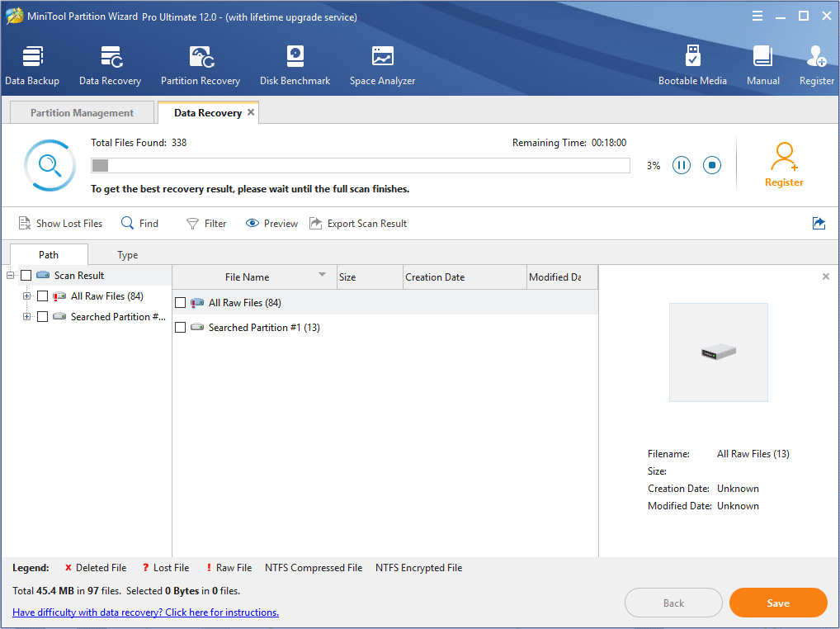Create Bootable Media
Screen dimensions: 840x629
692,65
